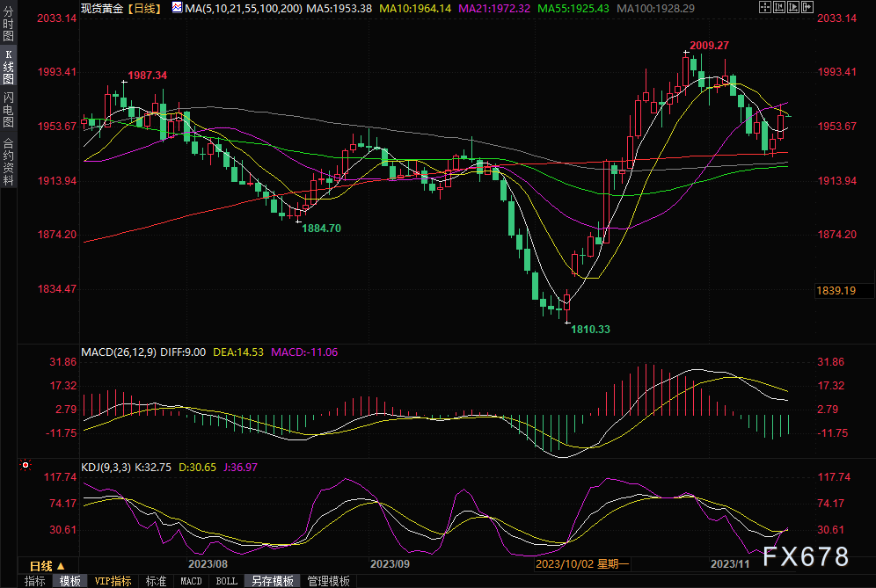Screen dimensions: 876x588
Task: Click the 2023/10/02 星期一 date label
Action: [x=582, y=564]
